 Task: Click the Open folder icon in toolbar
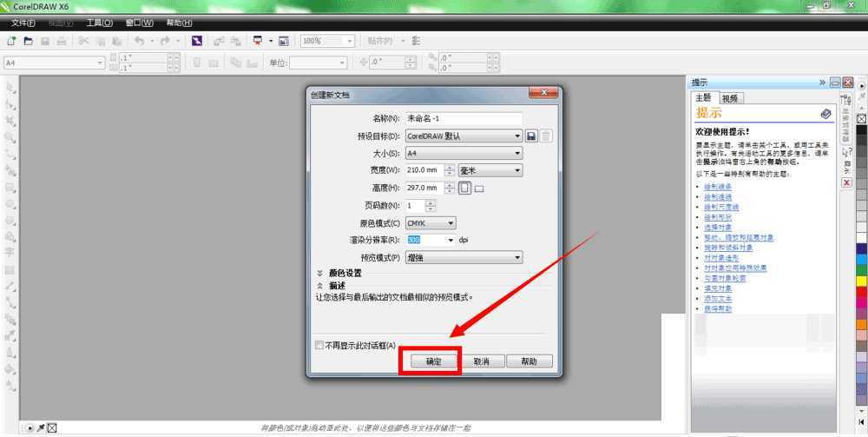(x=28, y=41)
